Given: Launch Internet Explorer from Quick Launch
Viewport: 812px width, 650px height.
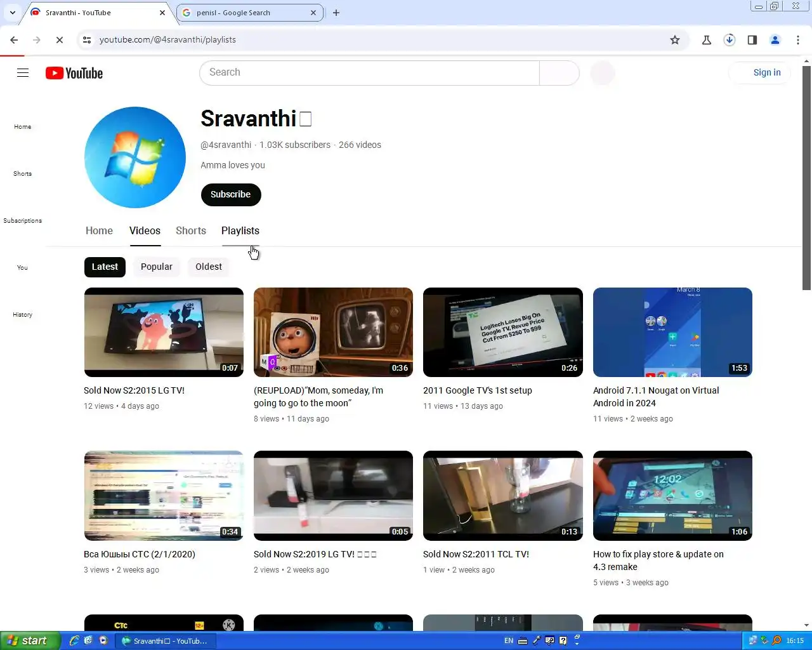Looking at the screenshot, I should pos(75,640).
